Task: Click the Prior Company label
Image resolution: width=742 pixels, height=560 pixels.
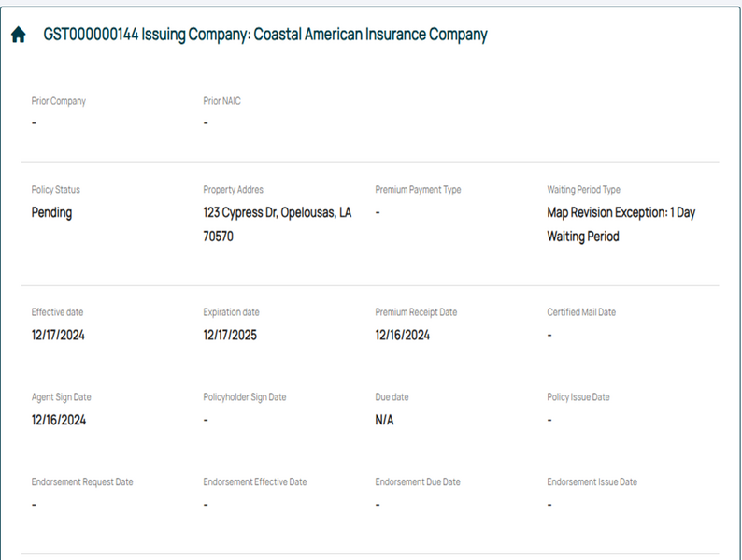Action: coord(58,101)
